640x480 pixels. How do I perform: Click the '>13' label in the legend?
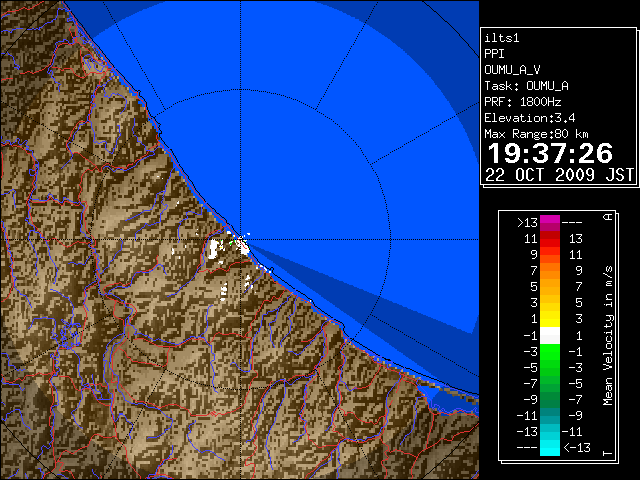point(527,223)
